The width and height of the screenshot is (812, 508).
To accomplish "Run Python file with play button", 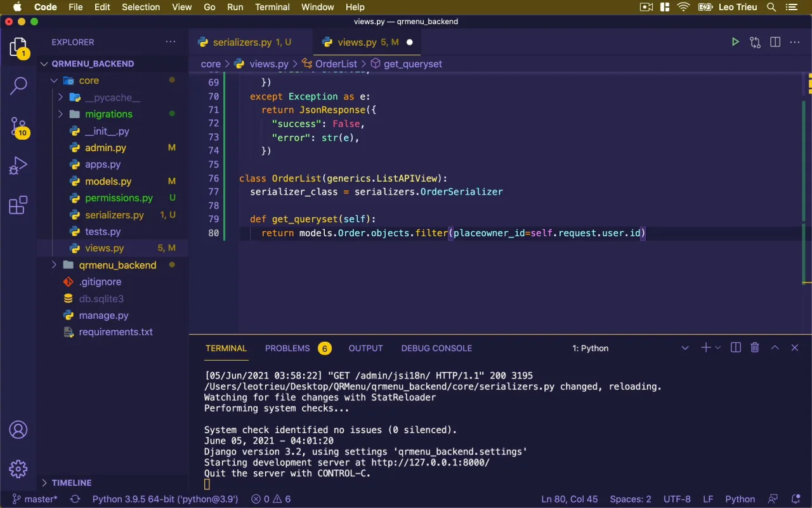I will point(735,43).
